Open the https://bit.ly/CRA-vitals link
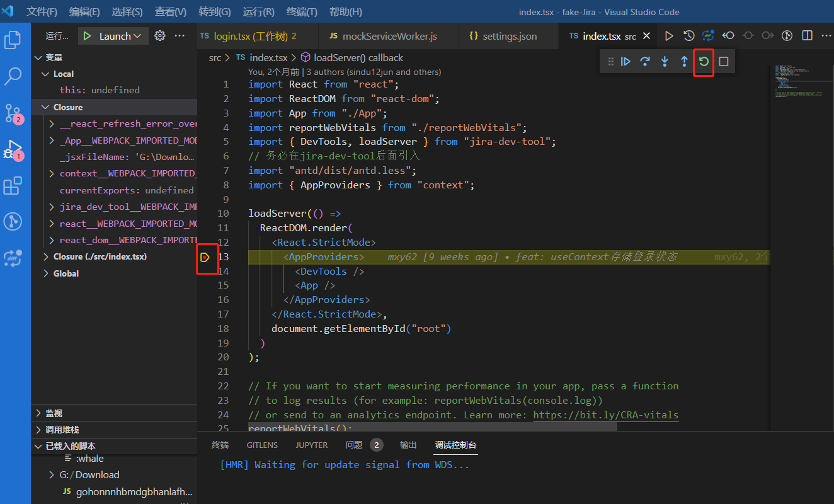 (606, 415)
